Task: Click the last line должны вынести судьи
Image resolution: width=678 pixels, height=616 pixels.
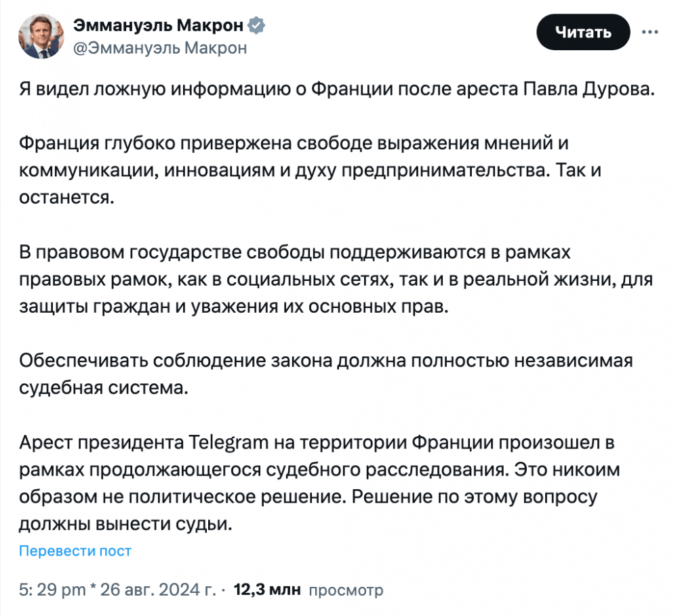Action: tap(125, 524)
